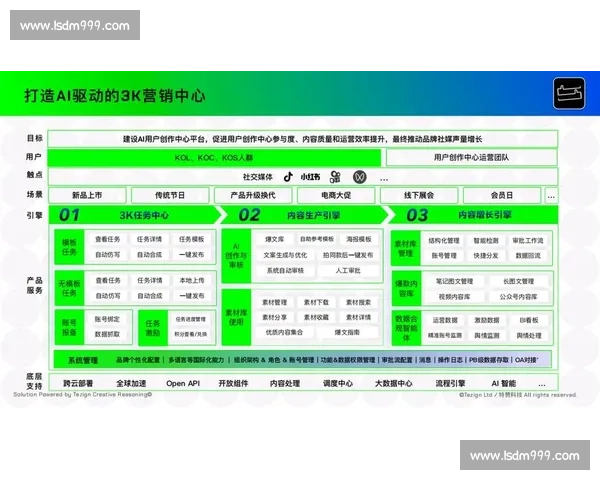The height and width of the screenshot is (480, 600).
Task: Click the 用户创作中心运营团队 box
Action: click(x=471, y=157)
